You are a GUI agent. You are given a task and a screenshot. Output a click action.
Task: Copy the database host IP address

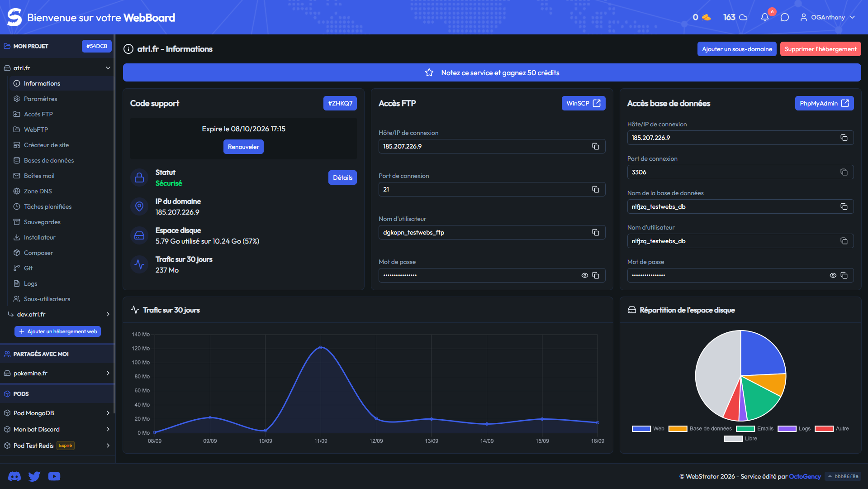(x=844, y=138)
